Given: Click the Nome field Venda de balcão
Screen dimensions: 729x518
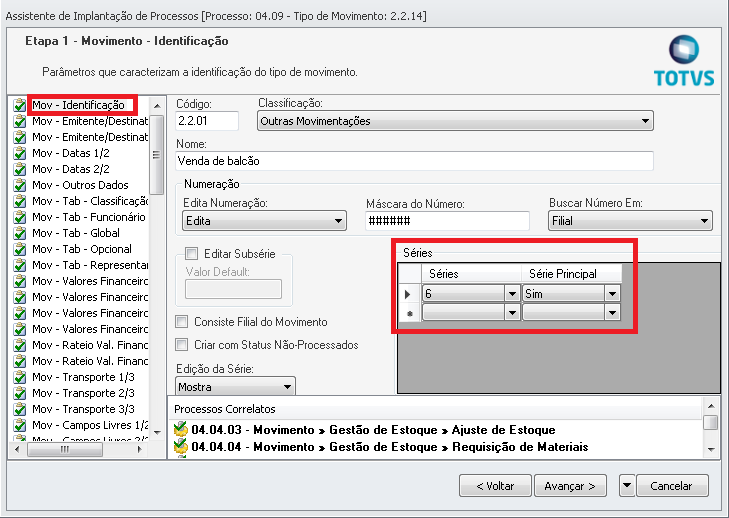Looking at the screenshot, I should 414,161.
